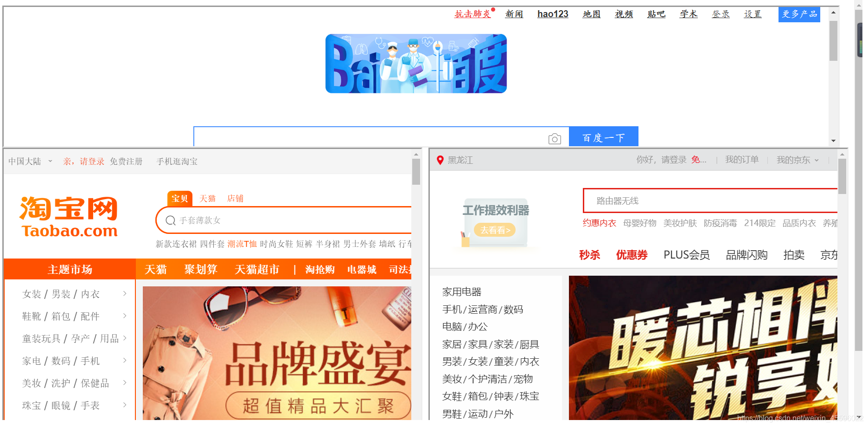The image size is (868, 427).
Task: Click the 百度一下 search button
Action: point(604,136)
